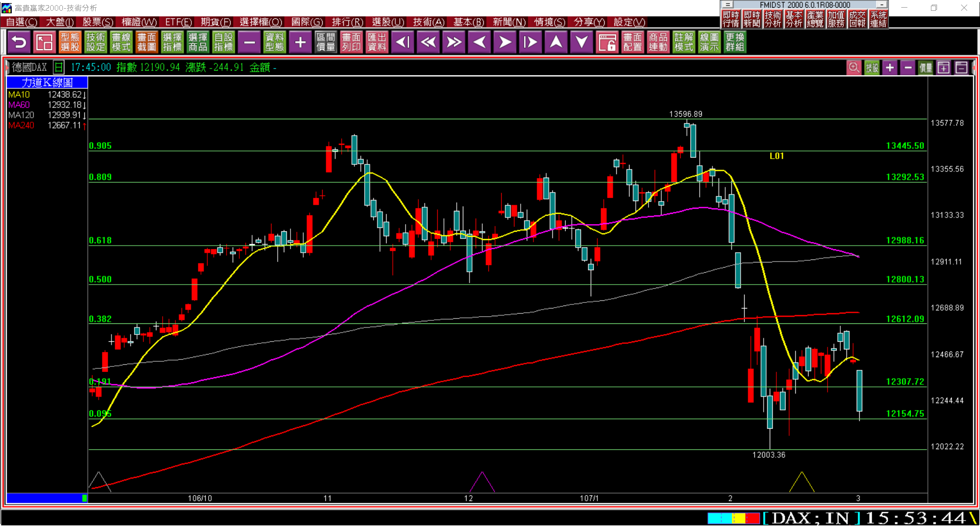980x526 pixels.
Task: Click the window lock icon in toolbar
Action: 607,42
